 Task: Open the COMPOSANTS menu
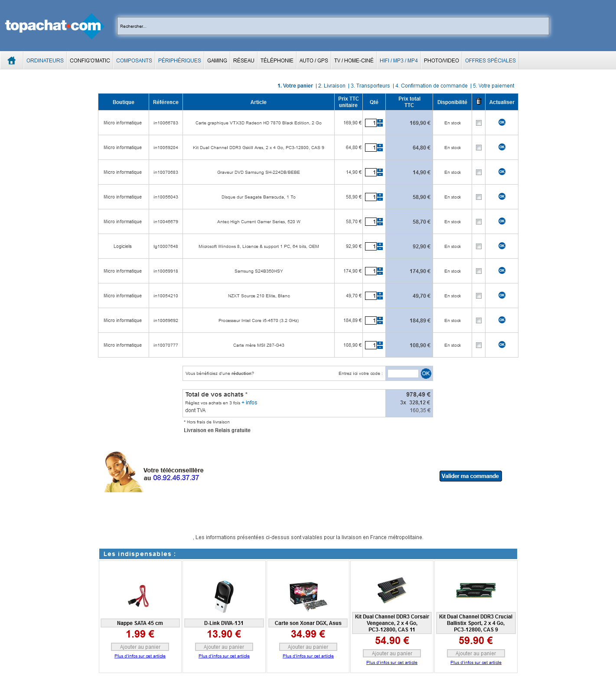(x=134, y=61)
